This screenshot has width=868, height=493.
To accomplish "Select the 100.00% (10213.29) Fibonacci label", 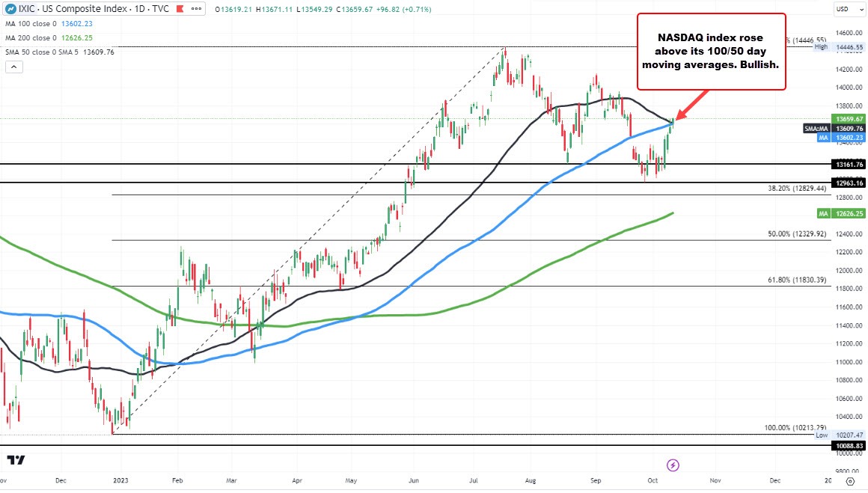I will point(795,428).
